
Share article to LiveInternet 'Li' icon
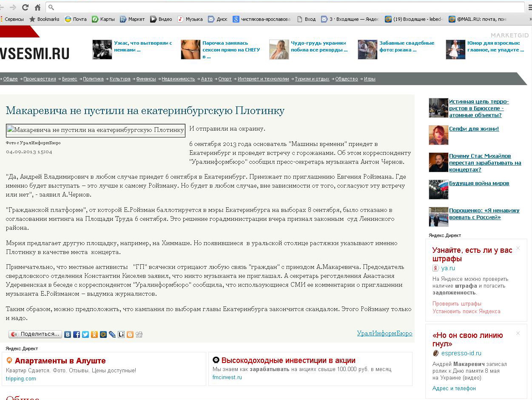point(121,334)
